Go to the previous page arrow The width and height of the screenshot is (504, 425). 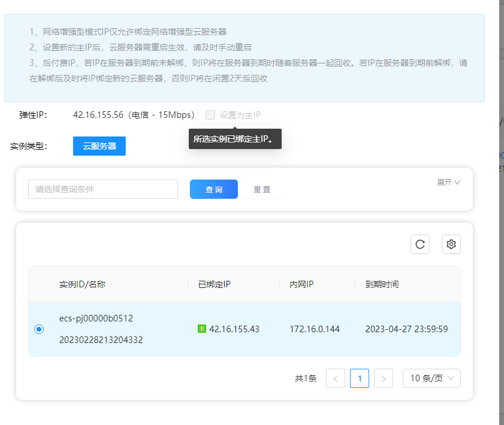click(x=335, y=378)
